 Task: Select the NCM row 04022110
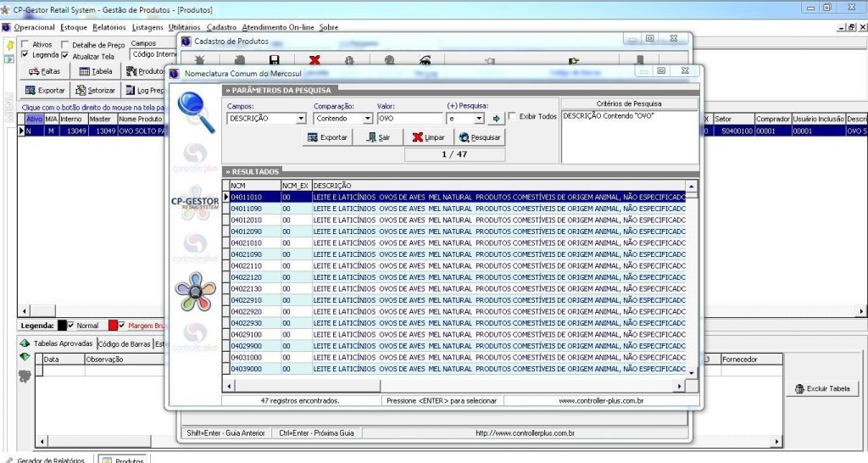click(x=457, y=265)
